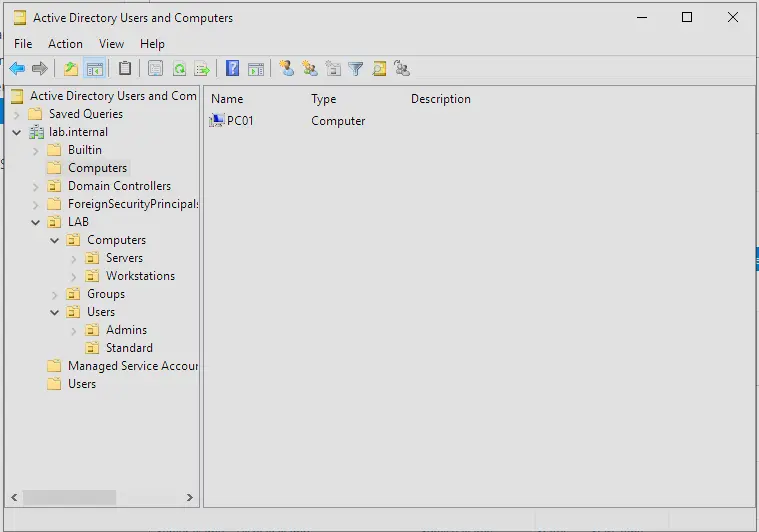Select the Servers OU in the tree
The width and height of the screenshot is (759, 532).
pyautogui.click(x=124, y=258)
